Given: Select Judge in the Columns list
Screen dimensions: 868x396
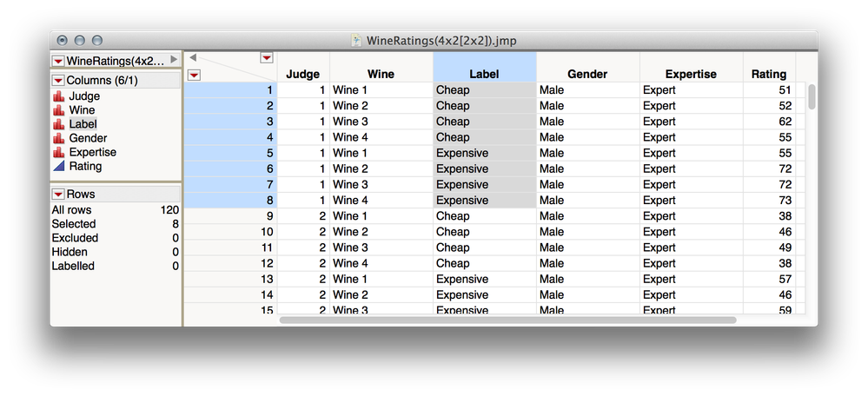Looking at the screenshot, I should 84,96.
